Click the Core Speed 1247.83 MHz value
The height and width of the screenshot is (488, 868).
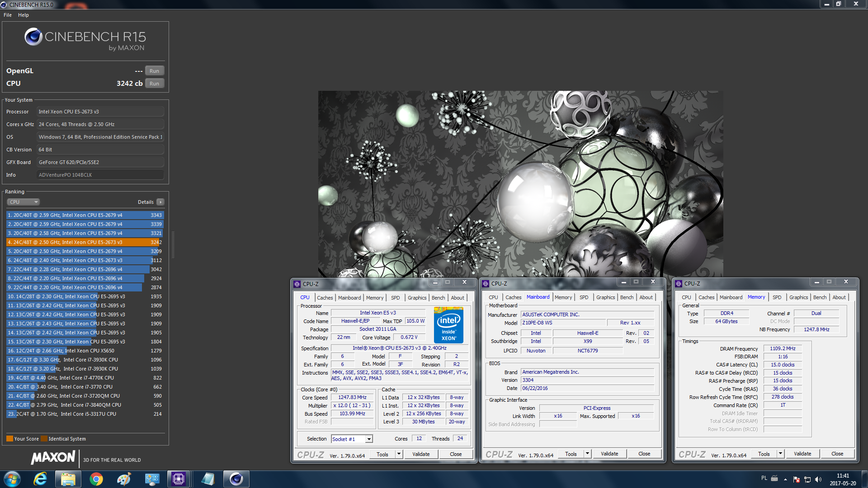(x=352, y=398)
